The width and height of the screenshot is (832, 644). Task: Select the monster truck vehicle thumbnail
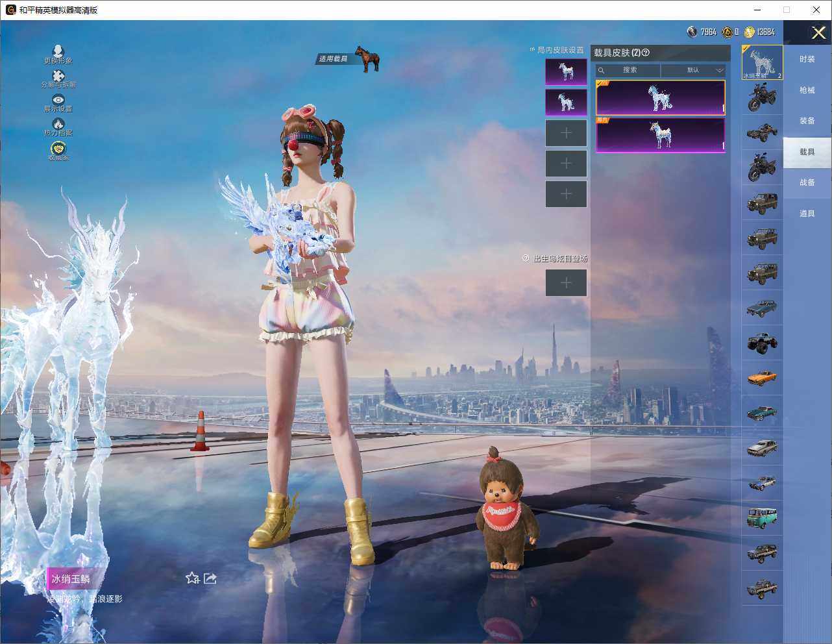[x=762, y=342]
